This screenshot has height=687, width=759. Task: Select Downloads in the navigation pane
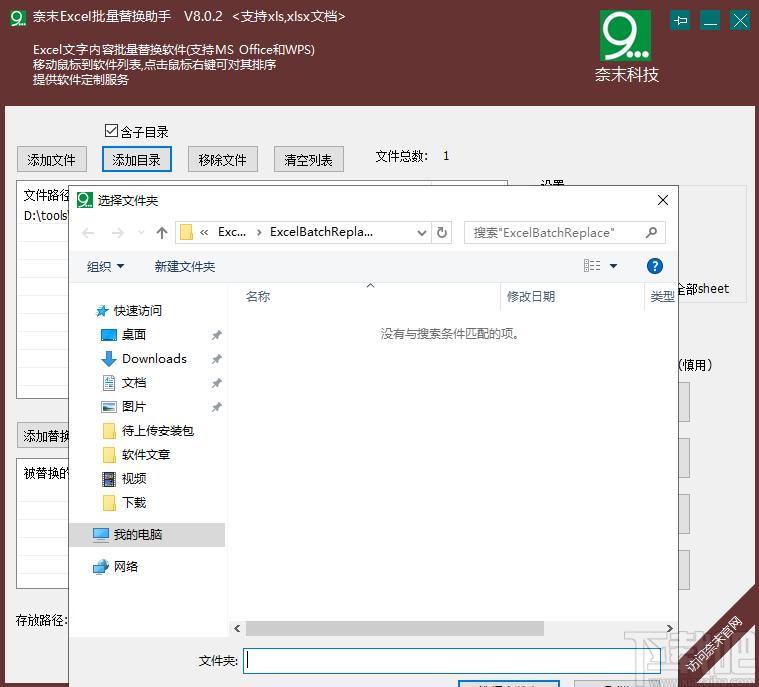[154, 359]
